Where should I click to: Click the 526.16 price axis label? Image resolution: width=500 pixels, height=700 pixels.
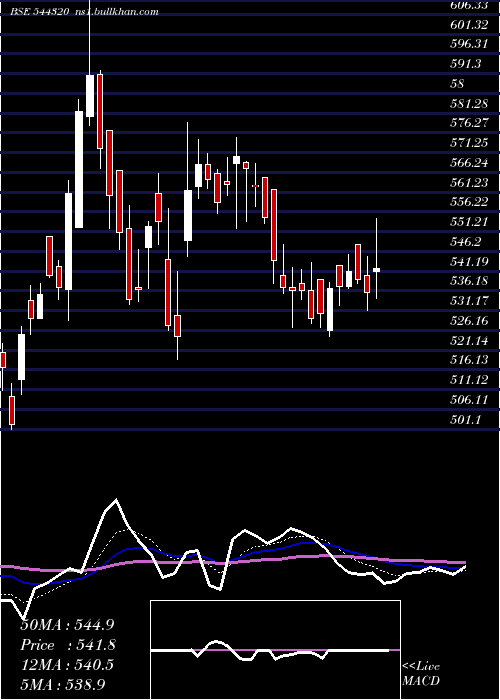coord(469,321)
